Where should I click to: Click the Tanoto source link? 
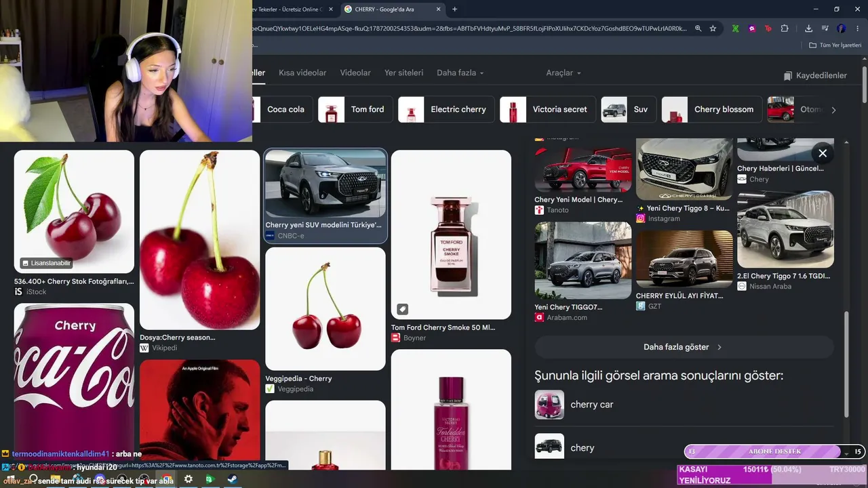(x=551, y=210)
